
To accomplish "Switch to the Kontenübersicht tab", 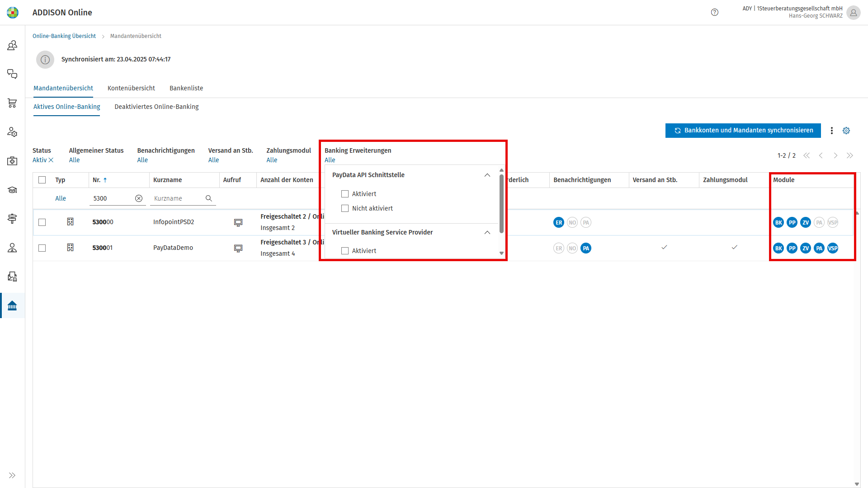I will (x=131, y=88).
